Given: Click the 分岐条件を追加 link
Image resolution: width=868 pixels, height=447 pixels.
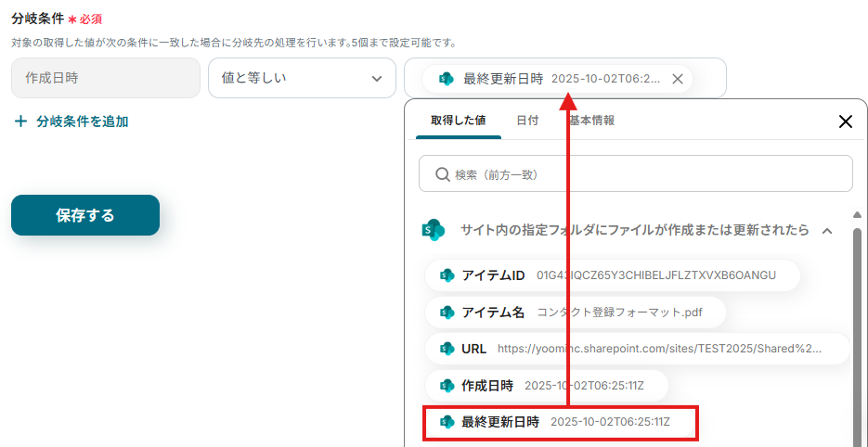Looking at the screenshot, I should [82, 121].
